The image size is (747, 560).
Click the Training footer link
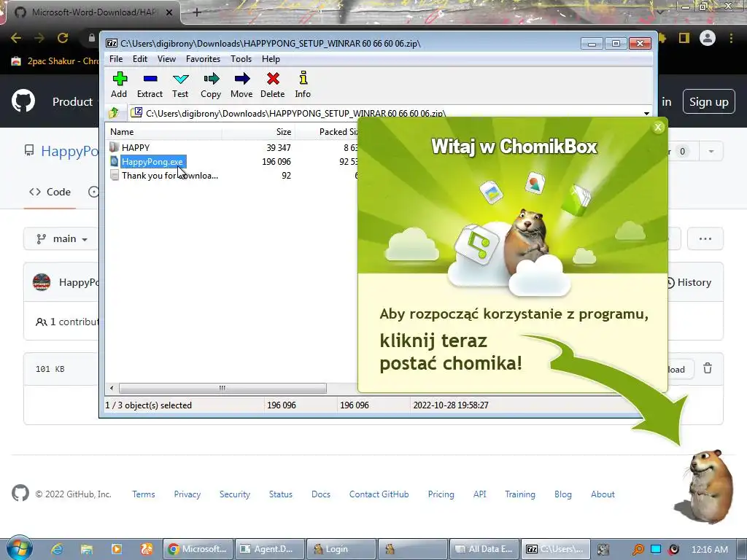tap(519, 494)
